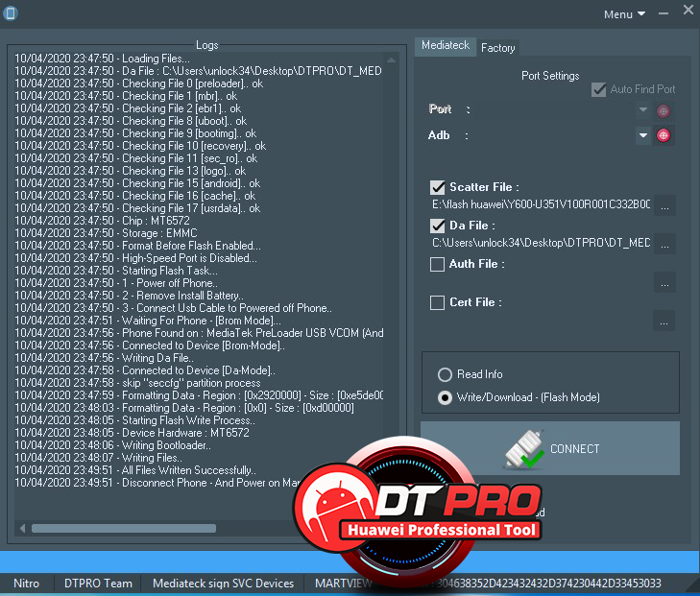Click the app phone icon in title bar

[11, 13]
